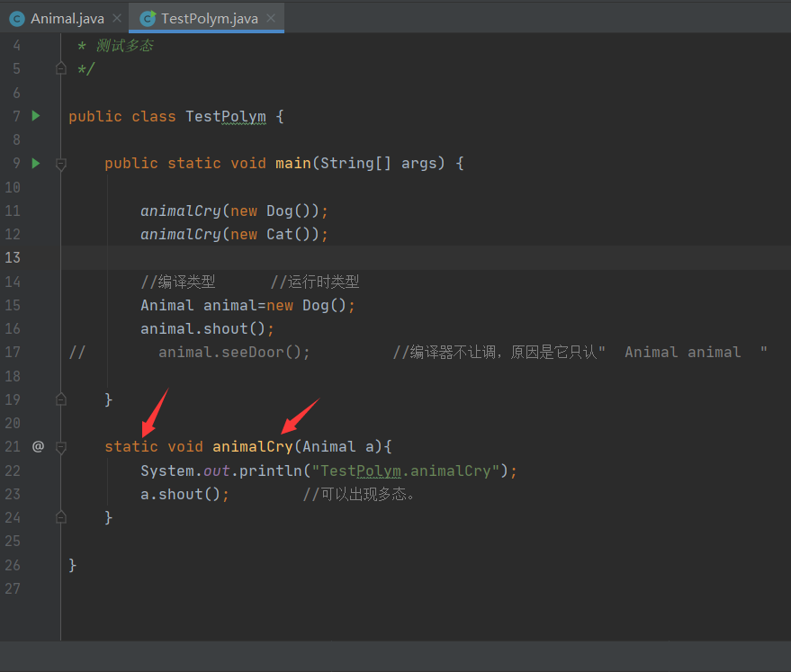Click the @ gutter marker on line 21
Viewport: 791px width, 672px height.
click(38, 446)
